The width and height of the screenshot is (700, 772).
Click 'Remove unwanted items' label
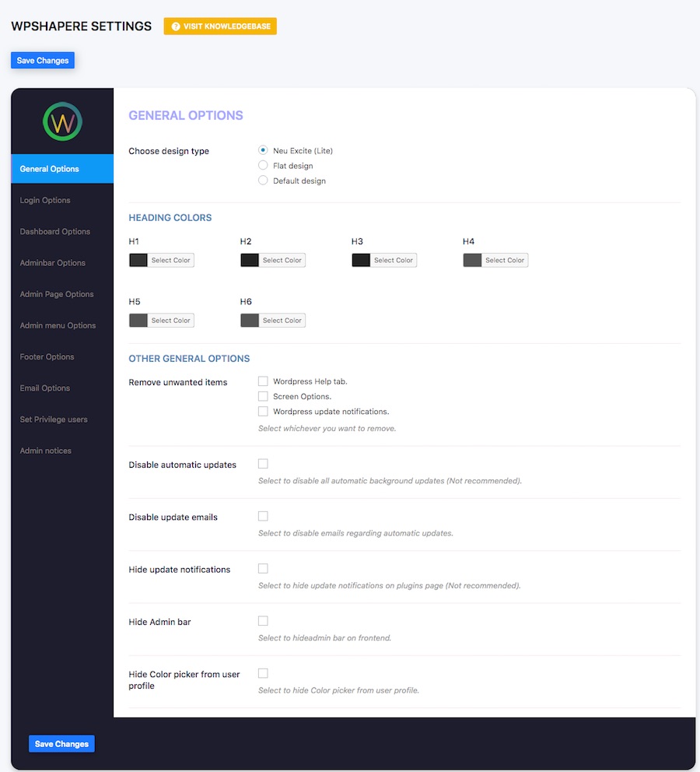[x=178, y=383]
